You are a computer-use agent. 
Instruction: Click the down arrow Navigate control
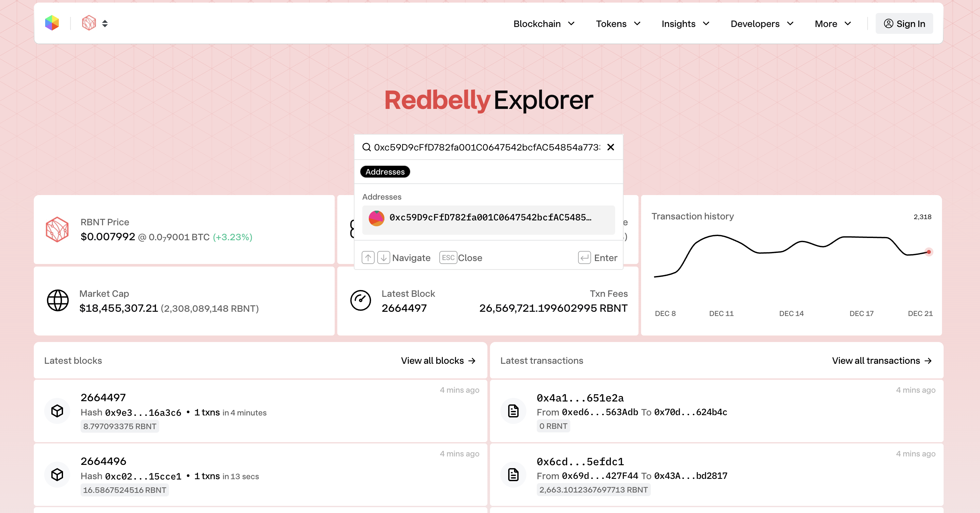click(384, 258)
